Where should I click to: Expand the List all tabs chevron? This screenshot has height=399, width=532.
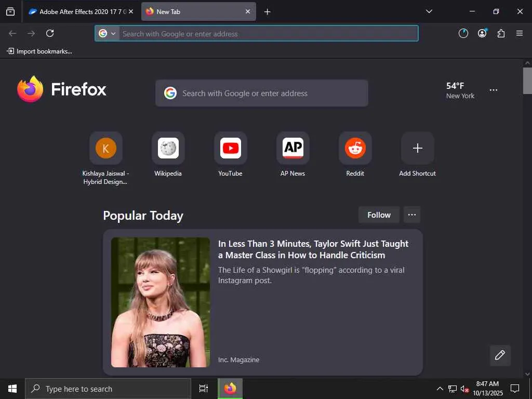[x=429, y=11]
